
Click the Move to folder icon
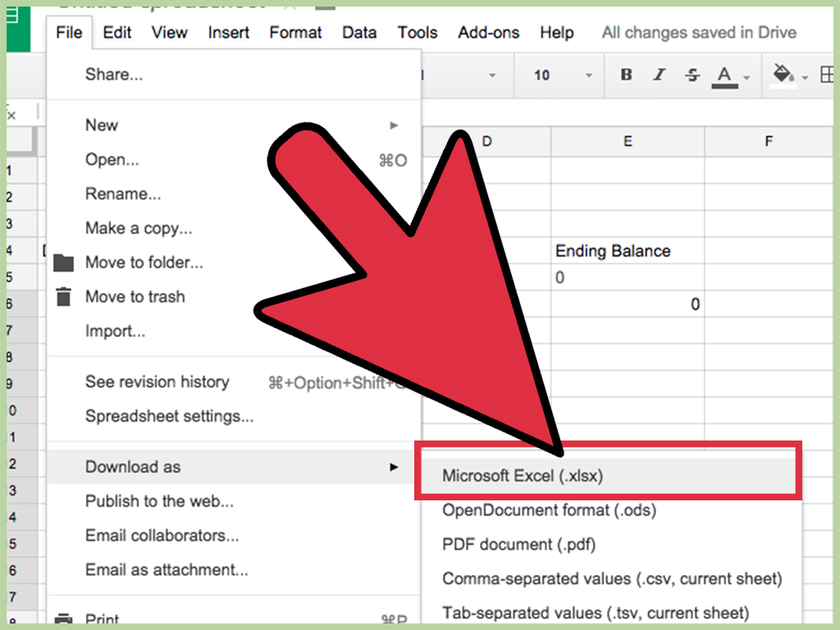tap(63, 262)
